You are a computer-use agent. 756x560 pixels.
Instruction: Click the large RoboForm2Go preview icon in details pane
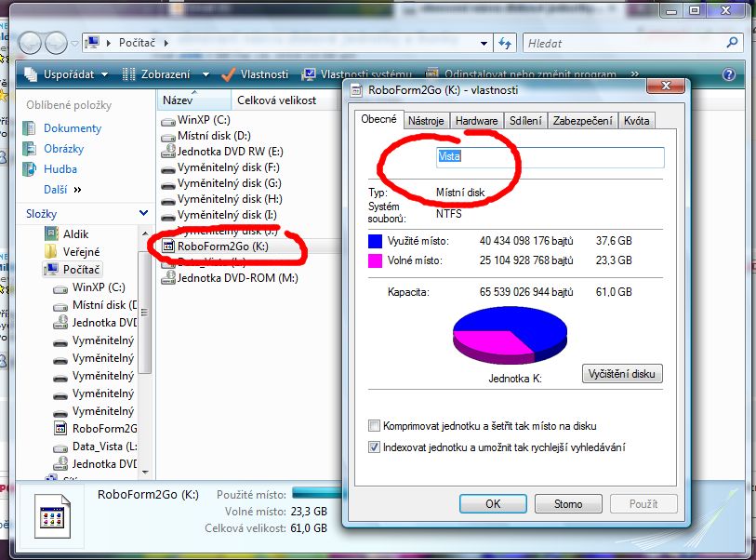[x=52, y=515]
